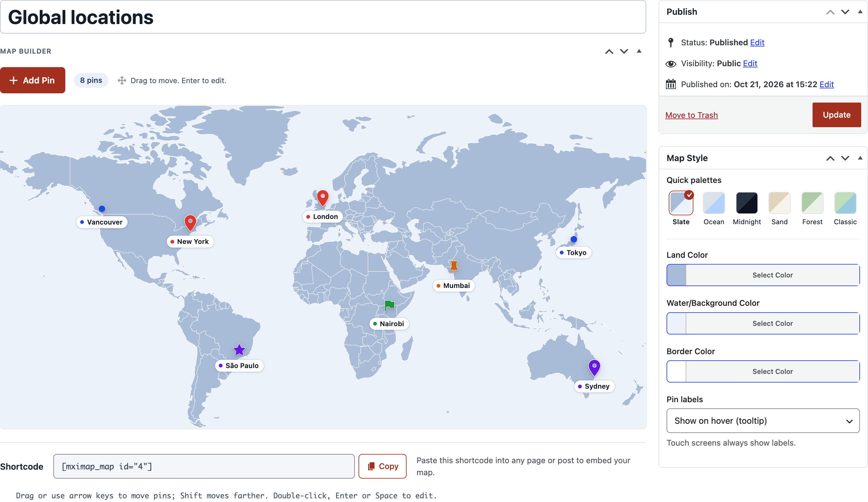This screenshot has height=502, width=868.
Task: Choose the Classic quick palette
Action: coord(845,203)
